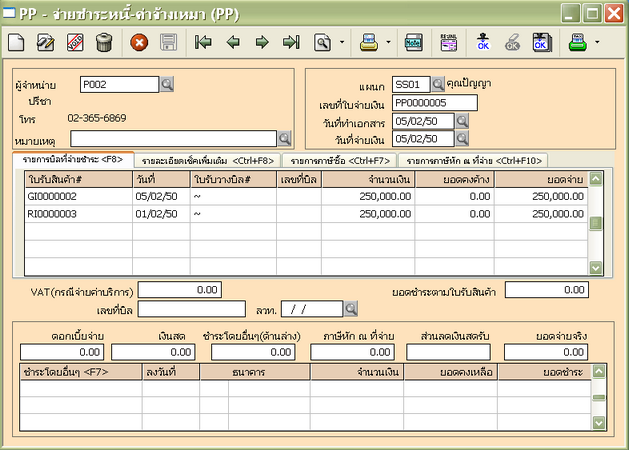Go to the previous record arrow
This screenshot has height=450, width=629.
pos(233,43)
